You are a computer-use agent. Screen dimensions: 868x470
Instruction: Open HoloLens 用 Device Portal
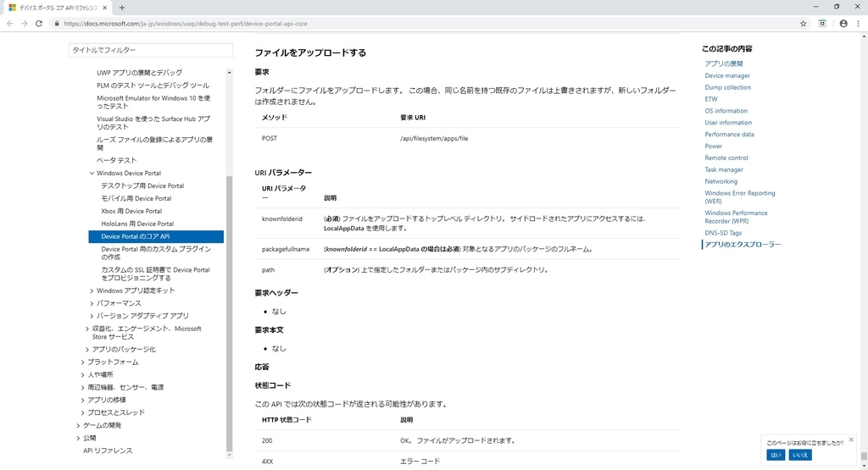coord(137,224)
